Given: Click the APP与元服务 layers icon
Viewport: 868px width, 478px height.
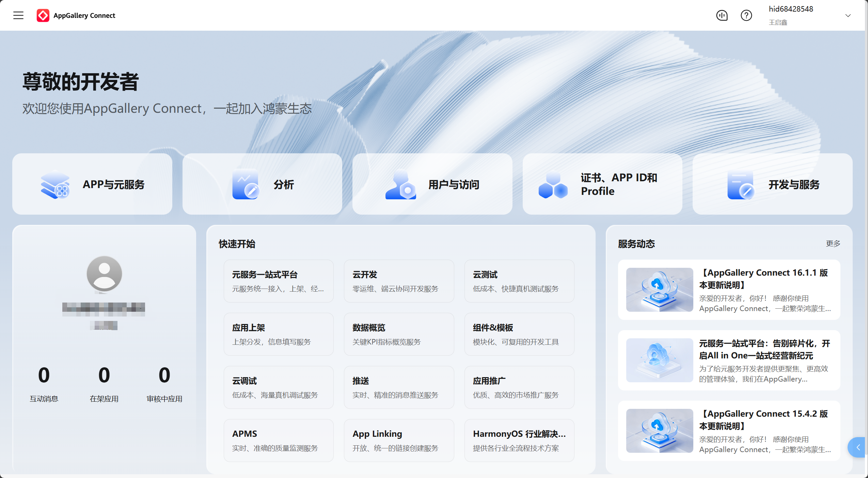Looking at the screenshot, I should (x=55, y=184).
